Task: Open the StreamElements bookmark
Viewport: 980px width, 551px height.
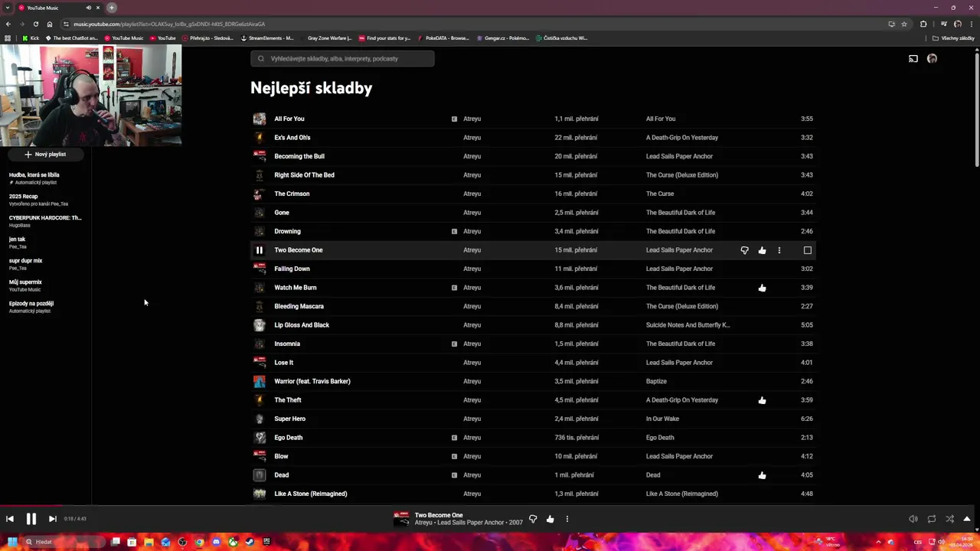Action: pos(267,38)
